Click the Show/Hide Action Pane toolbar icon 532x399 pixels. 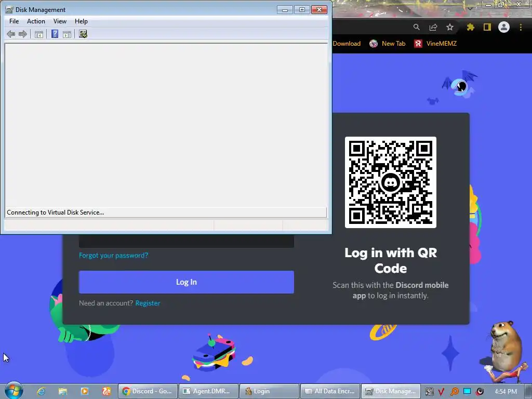pyautogui.click(x=67, y=34)
